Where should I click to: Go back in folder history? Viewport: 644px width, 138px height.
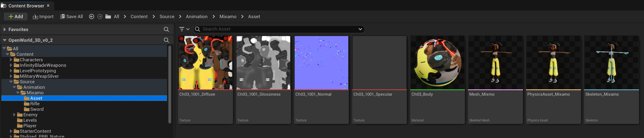[x=92, y=16]
